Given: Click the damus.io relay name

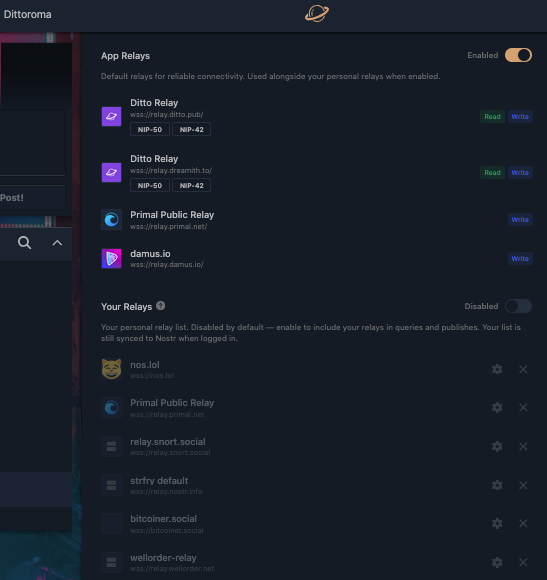Looking at the screenshot, I should pyautogui.click(x=150, y=254).
